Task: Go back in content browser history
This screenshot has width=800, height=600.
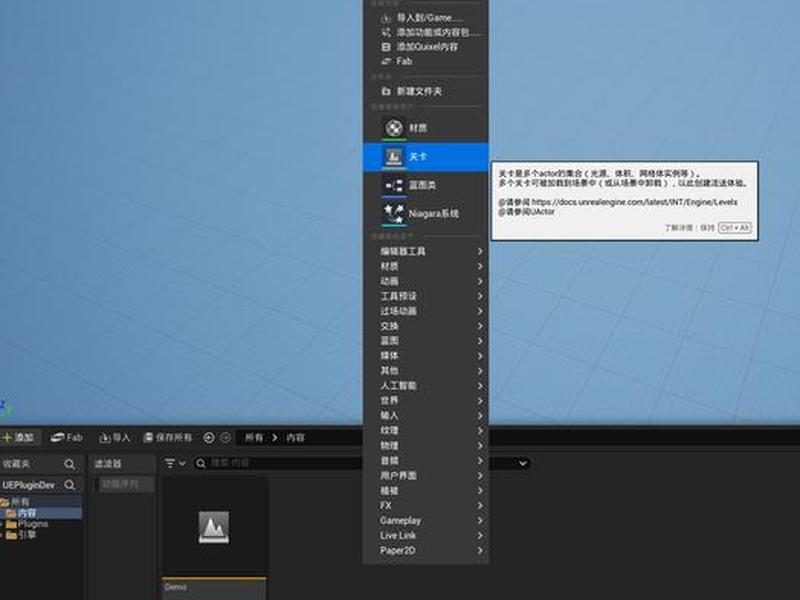Action: tap(209, 438)
